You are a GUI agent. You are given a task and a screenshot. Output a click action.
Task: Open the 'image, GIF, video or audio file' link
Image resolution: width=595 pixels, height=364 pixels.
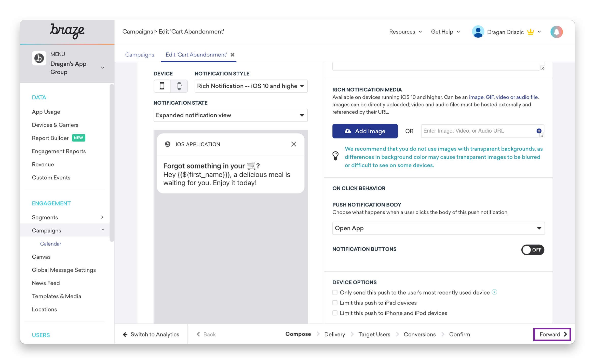click(x=503, y=97)
